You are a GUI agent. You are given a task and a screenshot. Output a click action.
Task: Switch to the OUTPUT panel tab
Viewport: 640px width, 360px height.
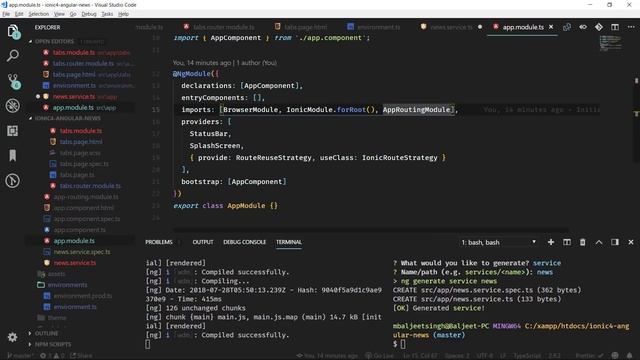[x=203, y=242]
